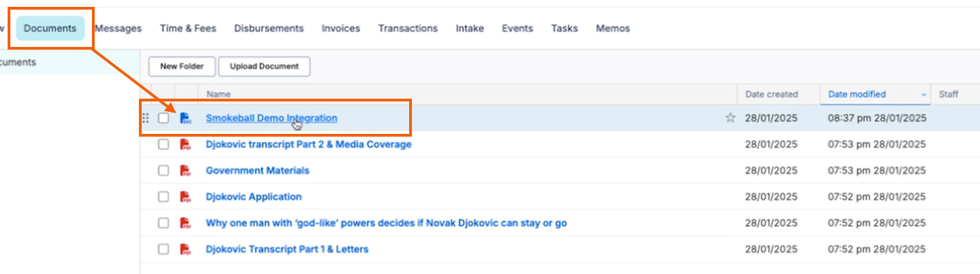Go to the Events tab
Screen dimensions: 980x274
point(518,28)
